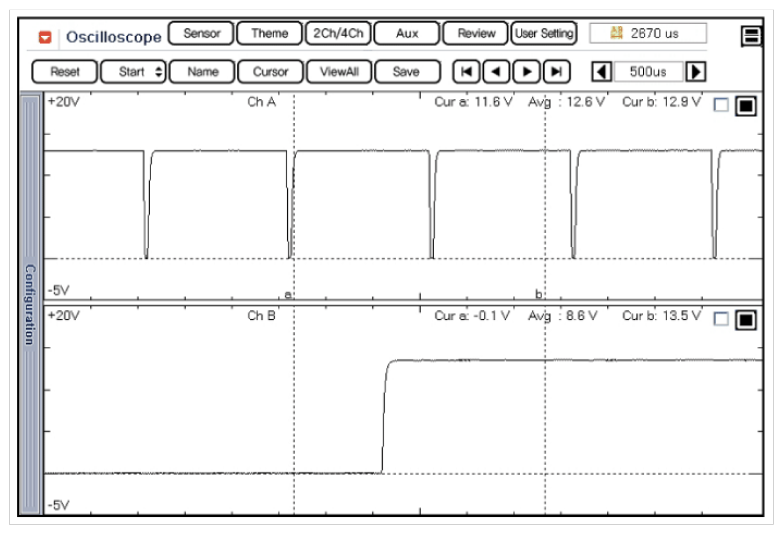Click the orange Oscilloscope collapse icon
This screenshot has width=783, height=534.
pyautogui.click(x=45, y=37)
